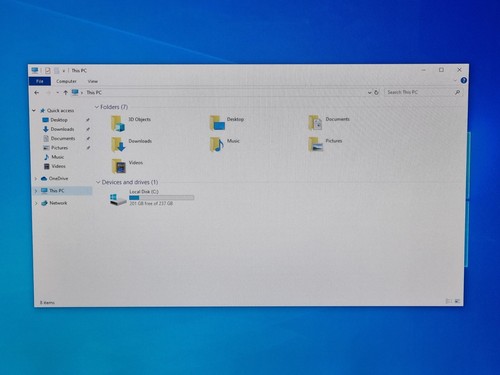Expand the ribbon with the chevron
This screenshot has height=375, width=500.
click(x=455, y=81)
